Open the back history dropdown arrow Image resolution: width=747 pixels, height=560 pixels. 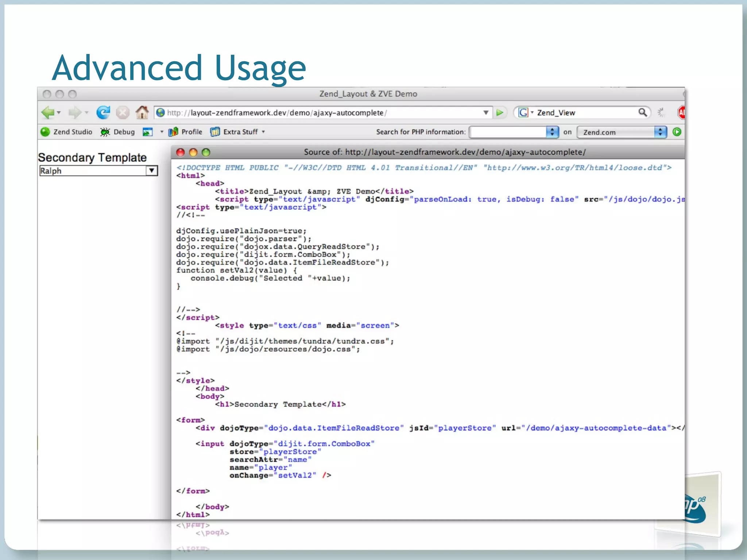pos(59,113)
